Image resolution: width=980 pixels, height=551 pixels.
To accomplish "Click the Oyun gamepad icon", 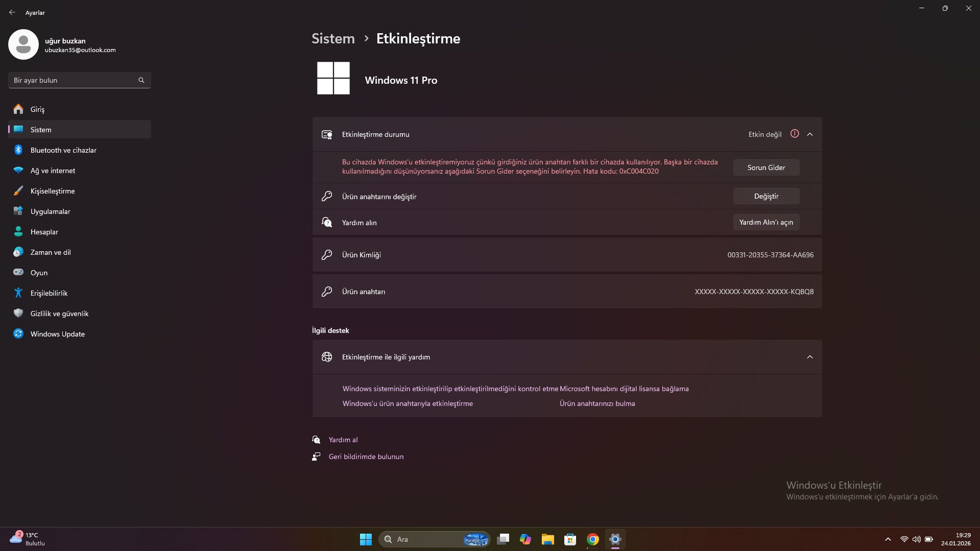I will pos(18,272).
